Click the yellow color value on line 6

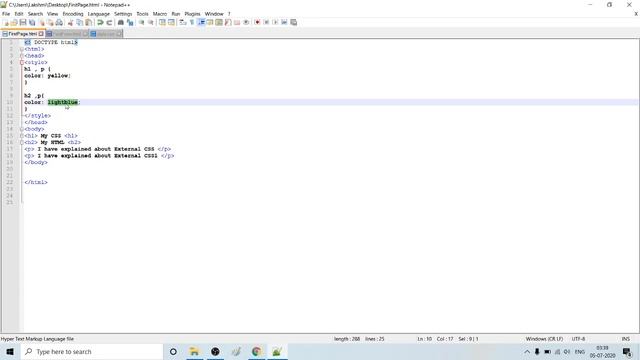pyautogui.click(x=58, y=76)
